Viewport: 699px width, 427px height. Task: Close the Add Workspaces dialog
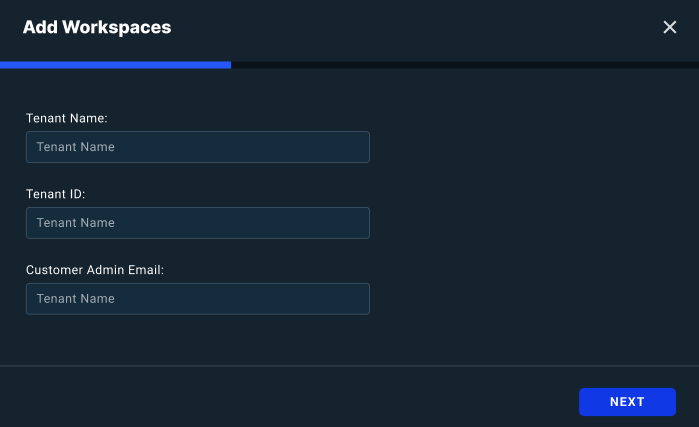coord(670,27)
